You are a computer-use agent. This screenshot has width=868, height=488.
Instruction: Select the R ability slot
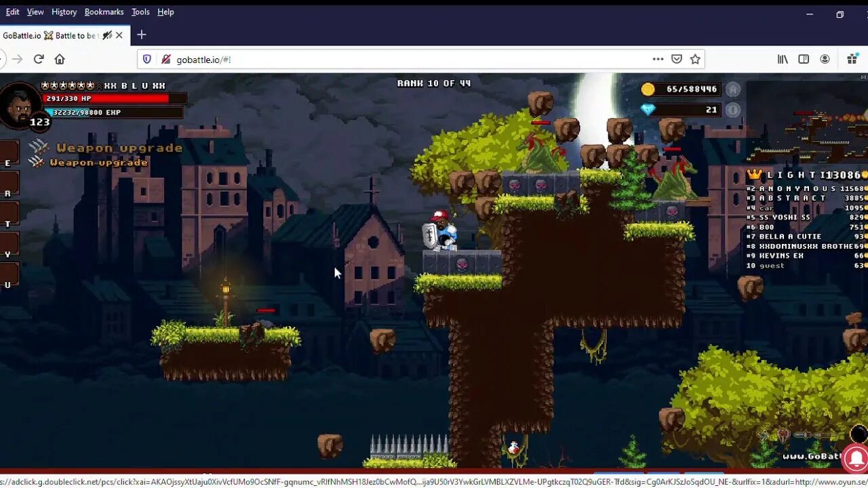[9, 184]
